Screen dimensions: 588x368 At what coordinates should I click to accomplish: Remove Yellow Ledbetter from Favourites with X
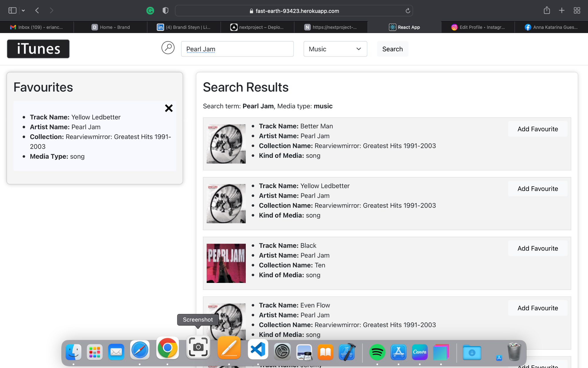[x=169, y=108]
